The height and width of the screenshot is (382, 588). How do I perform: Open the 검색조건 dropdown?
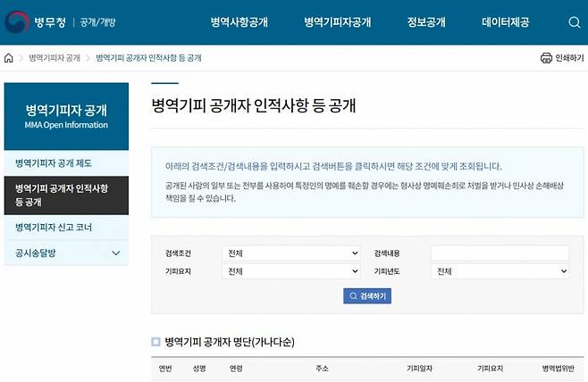[x=290, y=253]
